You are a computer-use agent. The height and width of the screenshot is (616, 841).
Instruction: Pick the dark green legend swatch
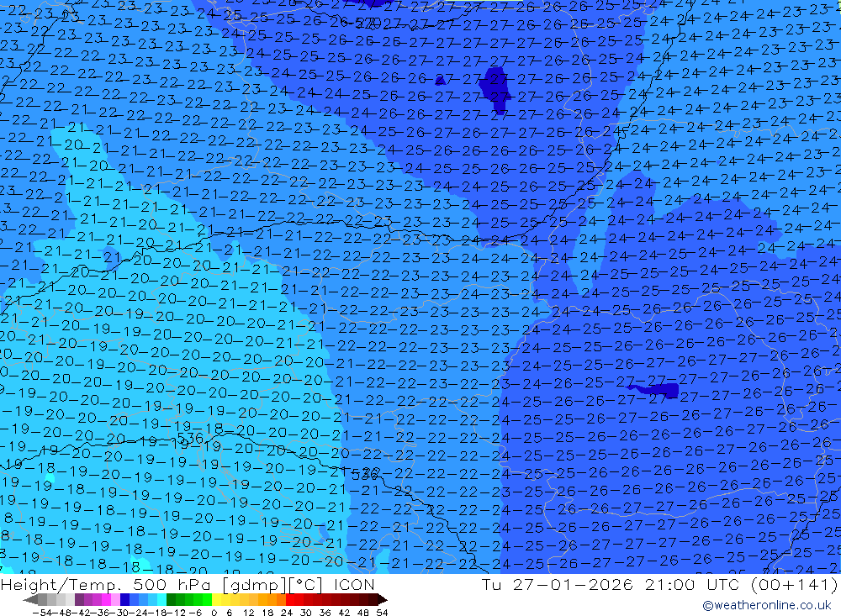click(x=171, y=600)
